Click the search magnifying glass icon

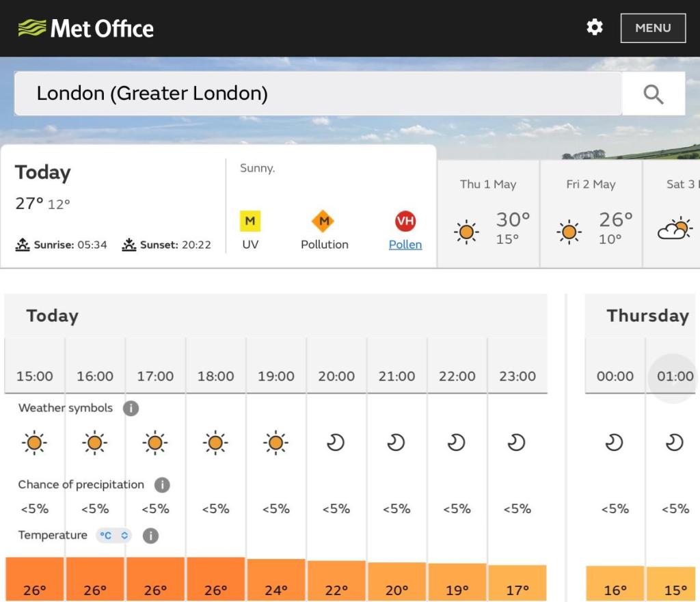[x=654, y=94]
